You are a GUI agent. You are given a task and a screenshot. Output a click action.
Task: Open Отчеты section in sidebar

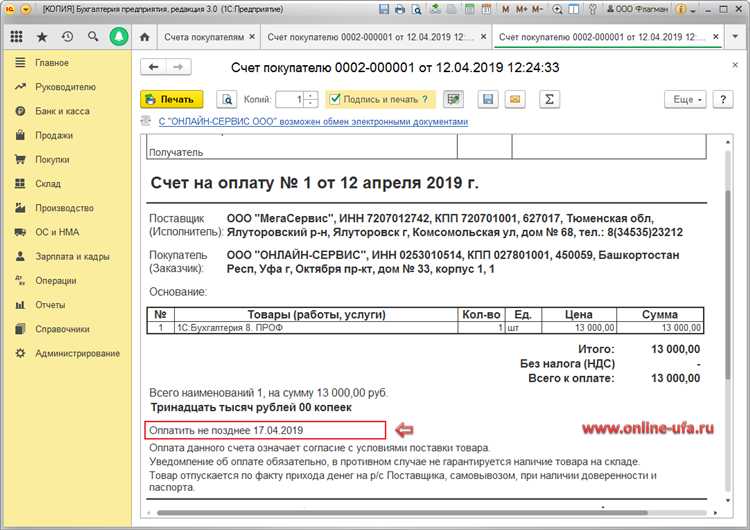(66, 305)
